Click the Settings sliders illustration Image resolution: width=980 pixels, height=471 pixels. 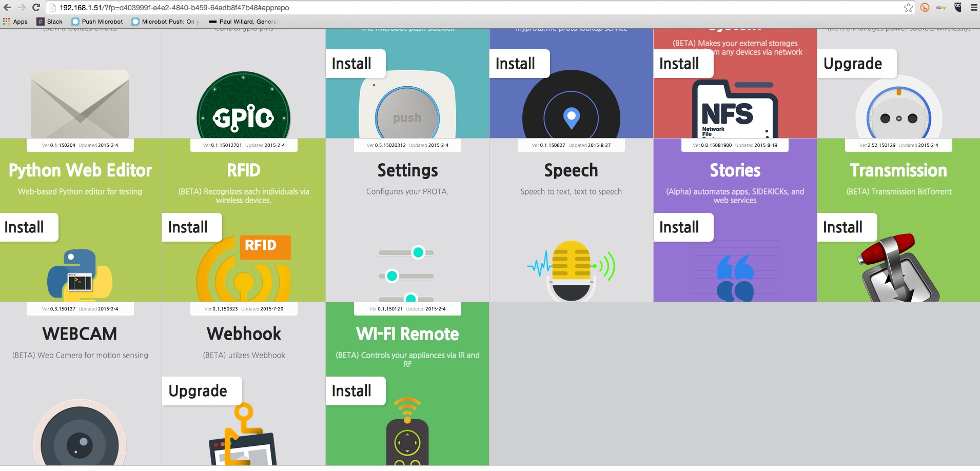[x=406, y=274]
